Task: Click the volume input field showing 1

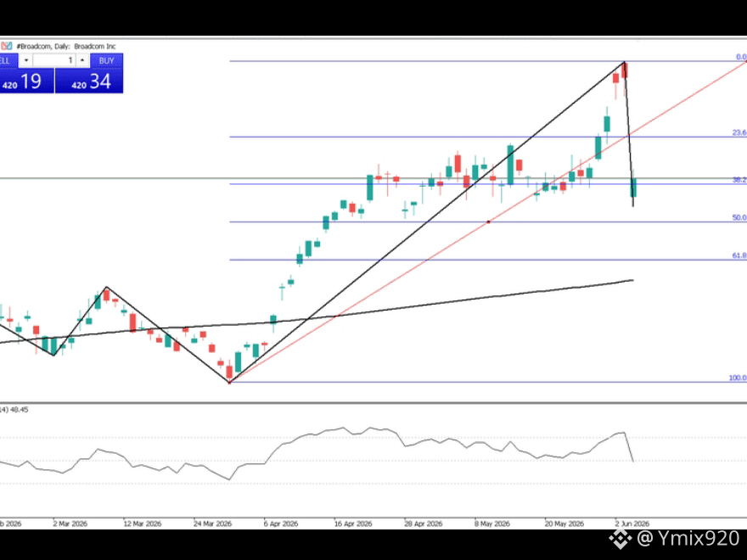Action: pyautogui.click(x=54, y=60)
